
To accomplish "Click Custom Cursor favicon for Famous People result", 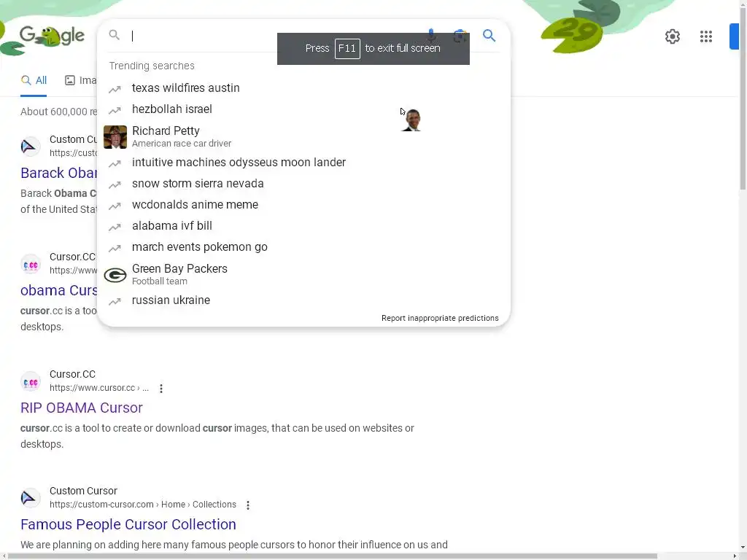I will coord(31,498).
